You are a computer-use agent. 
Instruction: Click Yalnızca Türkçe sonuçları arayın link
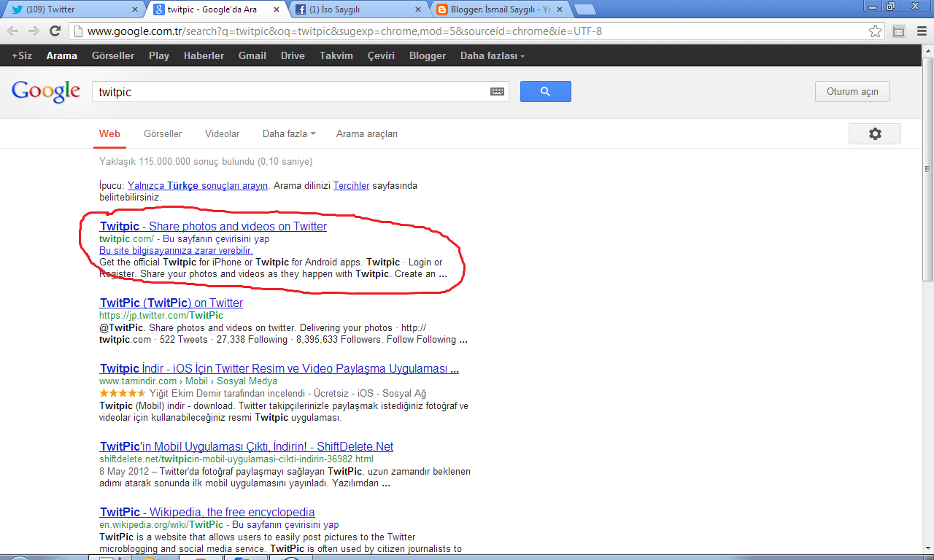pos(198,186)
